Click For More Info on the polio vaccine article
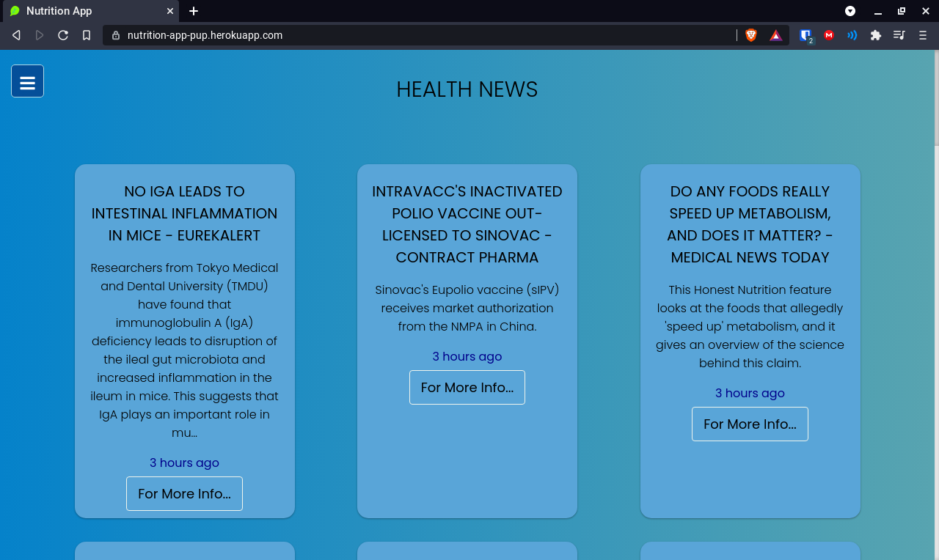Screen dimensions: 939x560 467,387
